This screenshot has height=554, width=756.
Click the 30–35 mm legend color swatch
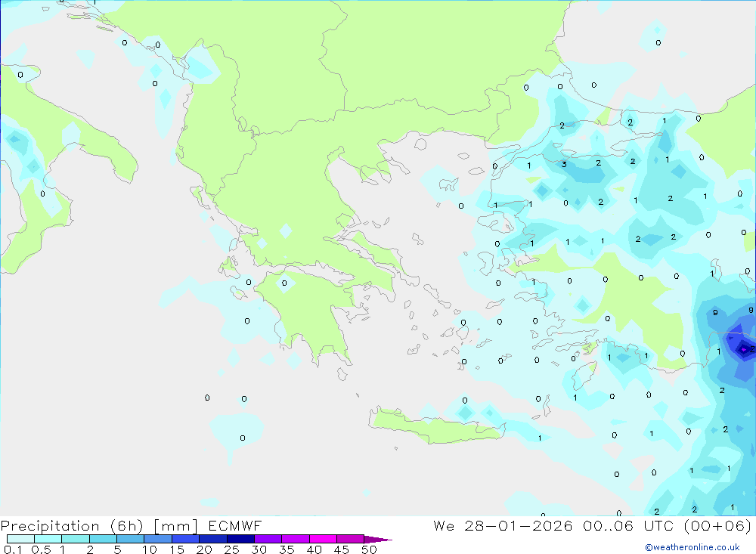coord(268,539)
